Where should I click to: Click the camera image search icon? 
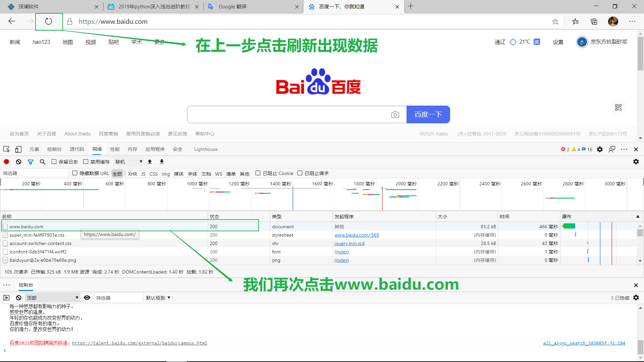395,115
